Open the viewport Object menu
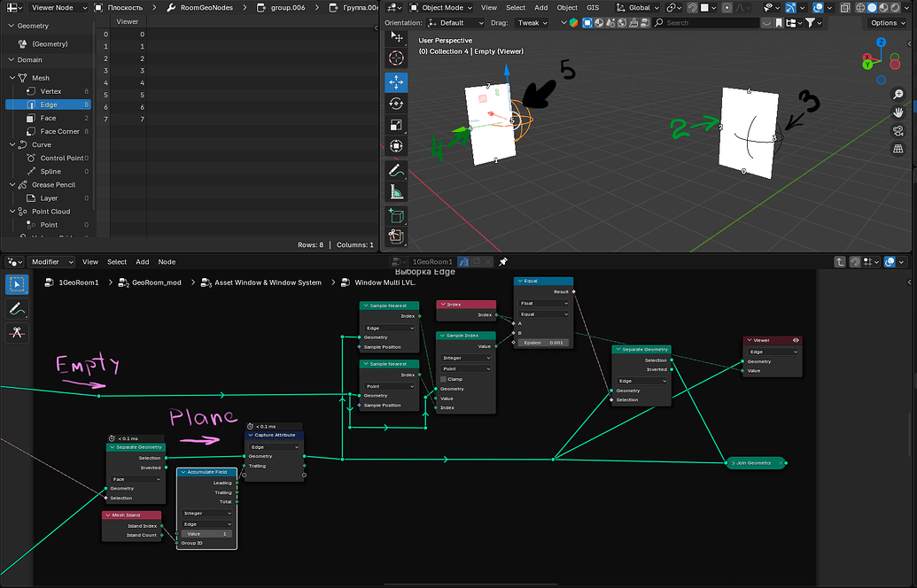 567,8
